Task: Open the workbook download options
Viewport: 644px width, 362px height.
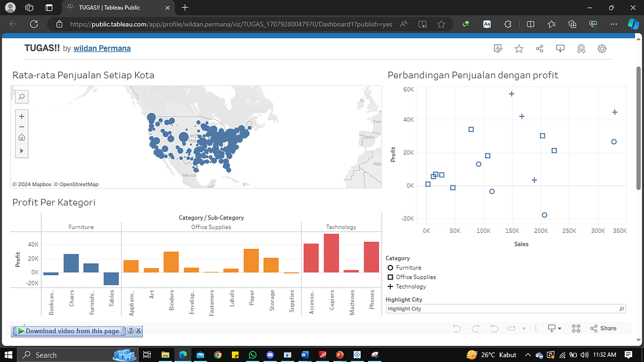Action: (x=560, y=48)
